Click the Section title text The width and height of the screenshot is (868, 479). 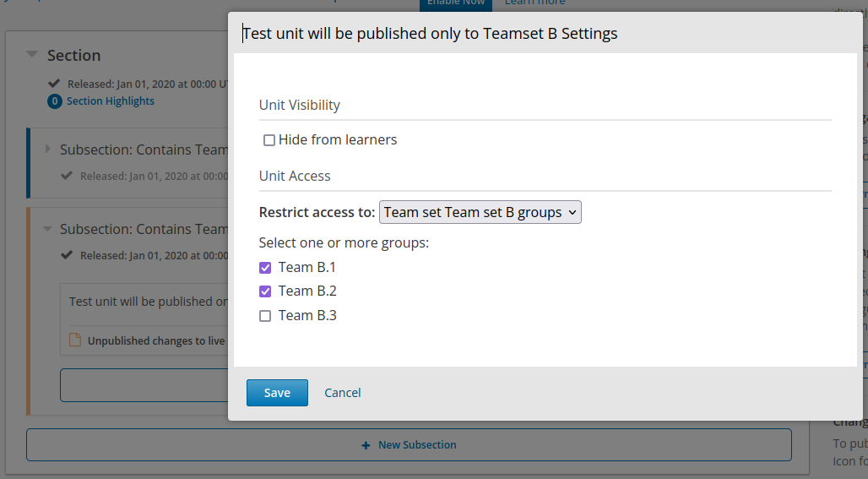pyautogui.click(x=73, y=56)
